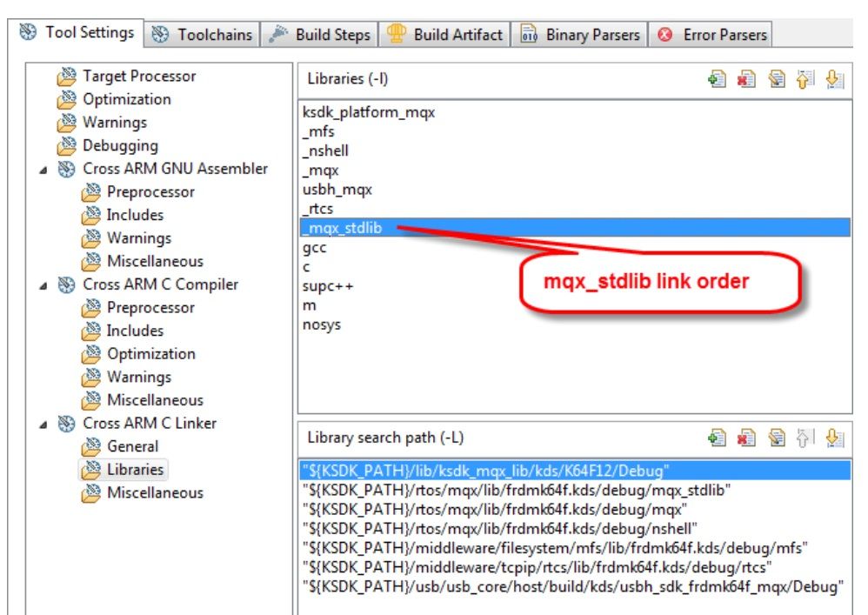Viewport: 868px width, 615px height.
Task: Collapse the Cross ARM C Linker node
Action: pos(43,424)
